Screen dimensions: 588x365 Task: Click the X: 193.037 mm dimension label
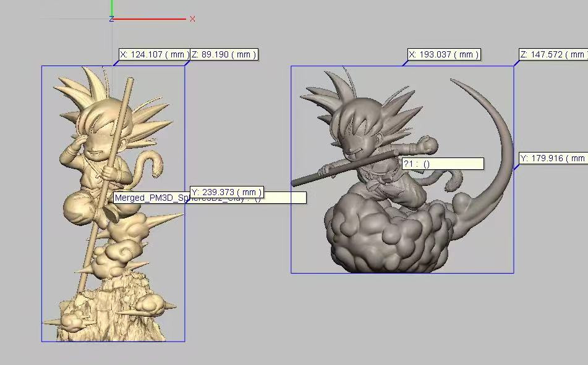click(x=443, y=54)
